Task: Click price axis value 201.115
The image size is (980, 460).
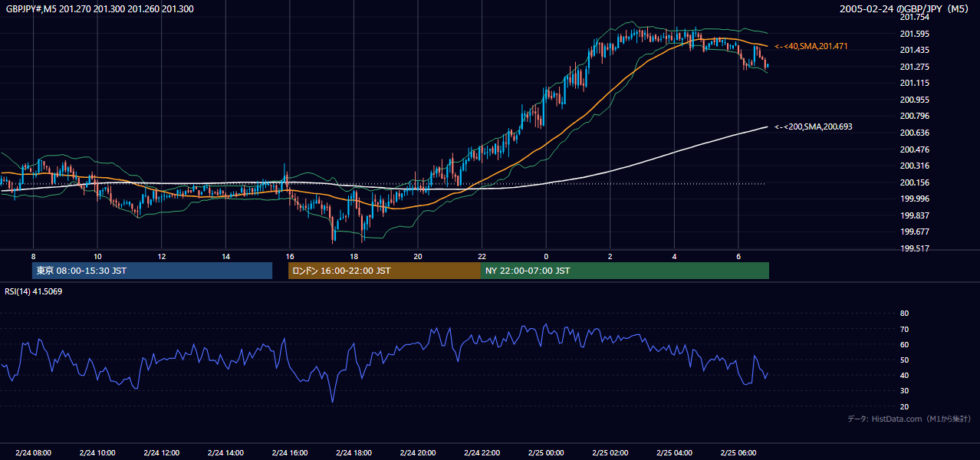Action: tap(914, 83)
